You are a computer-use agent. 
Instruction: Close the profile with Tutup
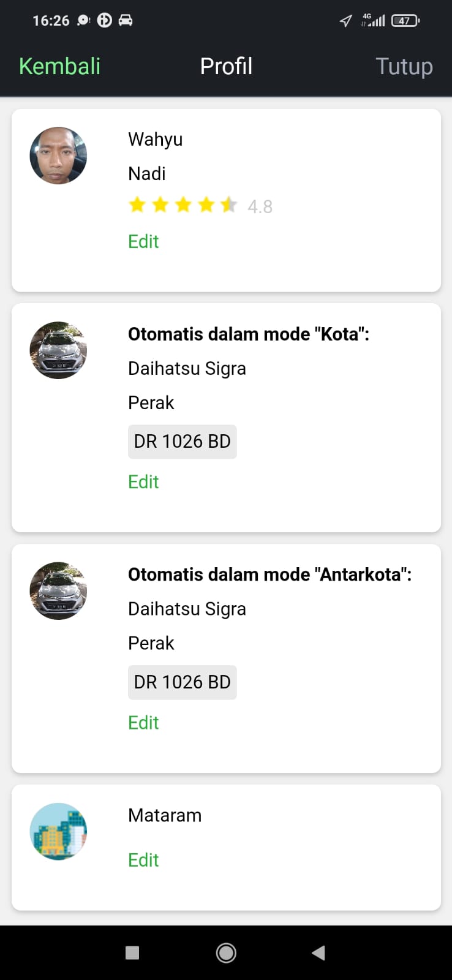tap(404, 66)
